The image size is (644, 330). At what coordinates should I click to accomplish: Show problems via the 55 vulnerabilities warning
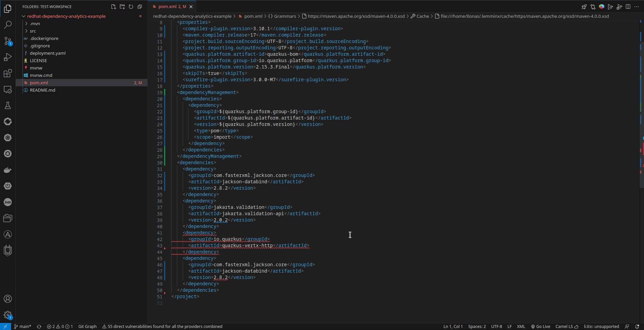(x=163, y=326)
